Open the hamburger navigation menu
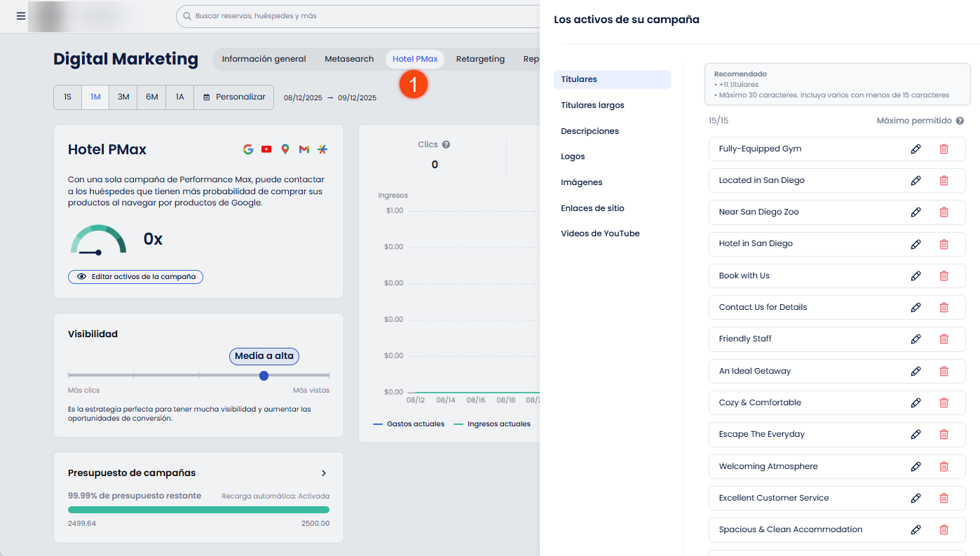Viewport: 980px width, 556px height. tap(20, 15)
